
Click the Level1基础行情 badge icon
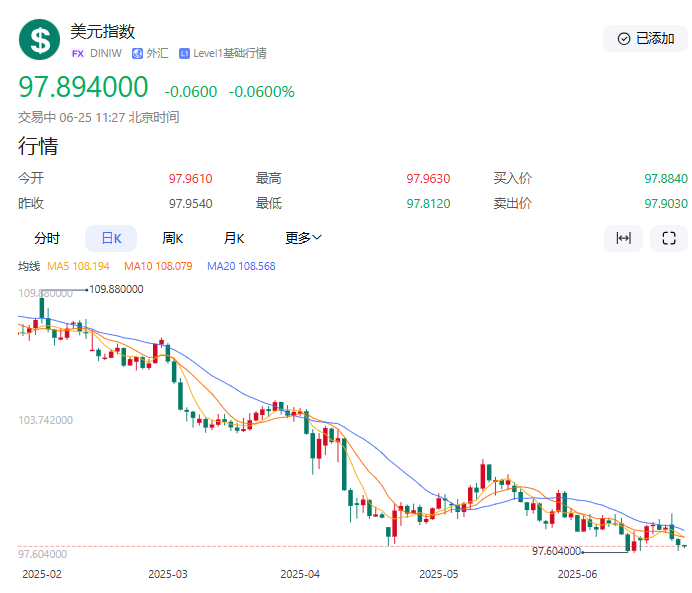(184, 53)
